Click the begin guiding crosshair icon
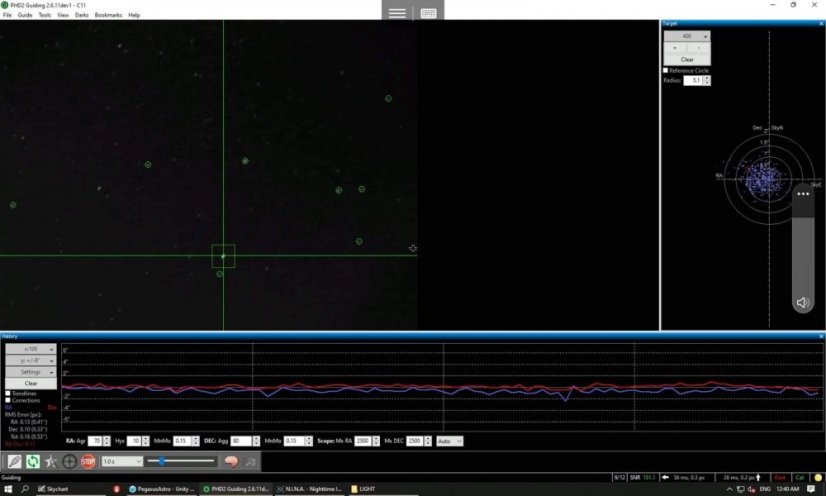Screen dimensions: 826x496 pos(69,461)
